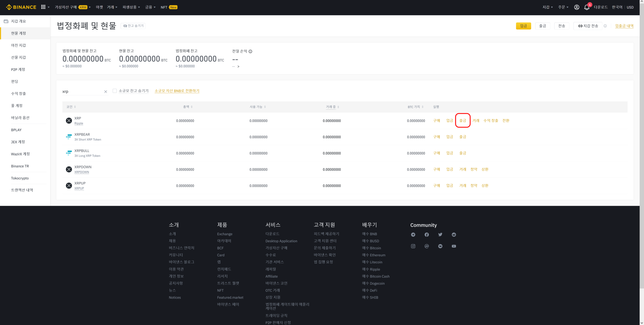Click 전환 in the XRP row
The height and width of the screenshot is (325, 644).
506,121
